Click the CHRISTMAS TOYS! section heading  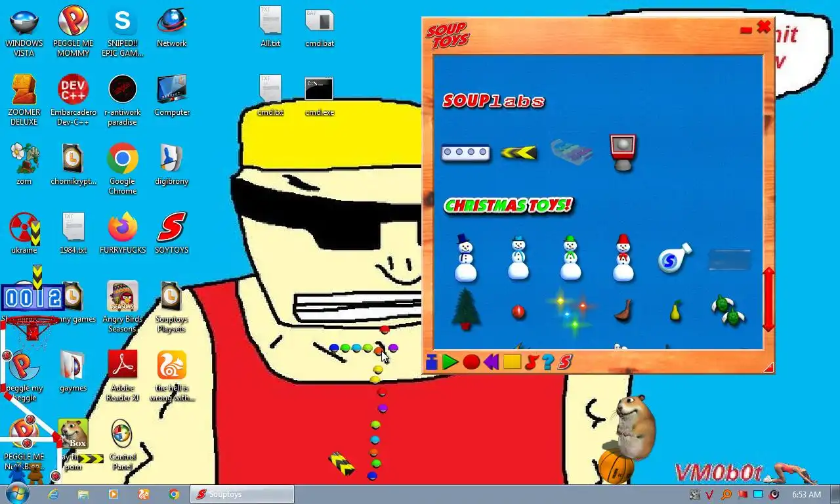[x=509, y=205]
